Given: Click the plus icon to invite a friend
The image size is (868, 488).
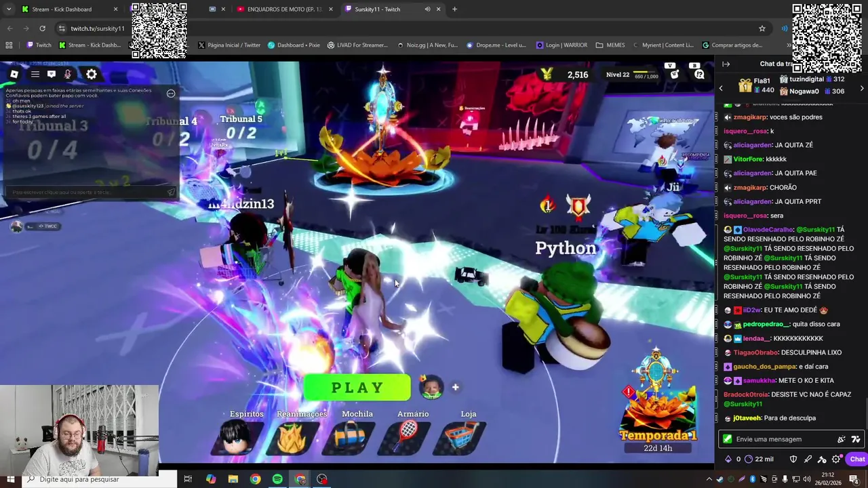Looking at the screenshot, I should click(455, 387).
